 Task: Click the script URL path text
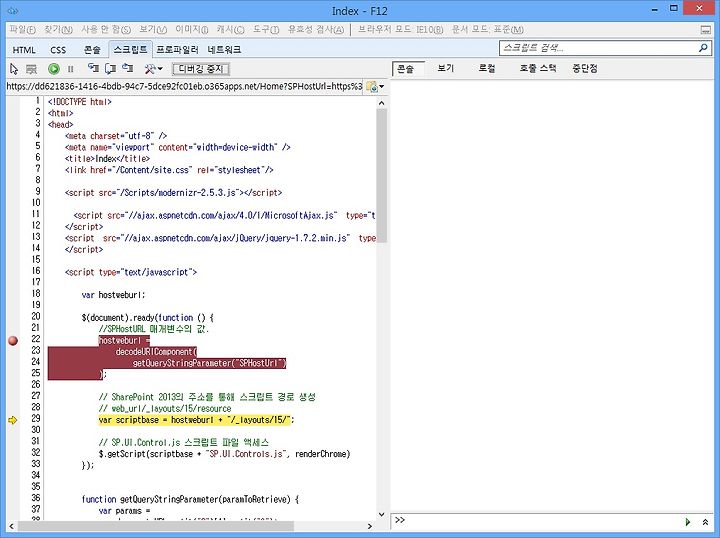pos(185,86)
